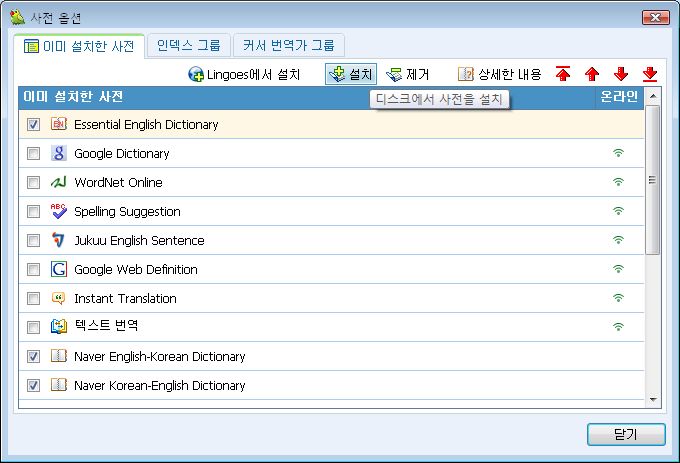Open the '커서 번역가 그룹' tab
Viewport: 680px width, 463px height.
click(289, 45)
